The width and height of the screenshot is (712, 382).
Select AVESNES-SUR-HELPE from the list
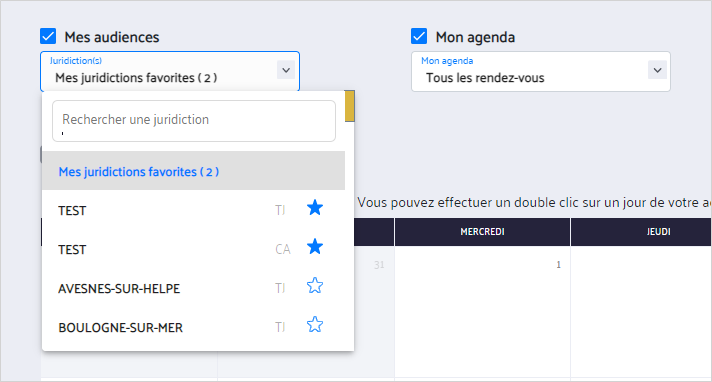click(x=193, y=288)
